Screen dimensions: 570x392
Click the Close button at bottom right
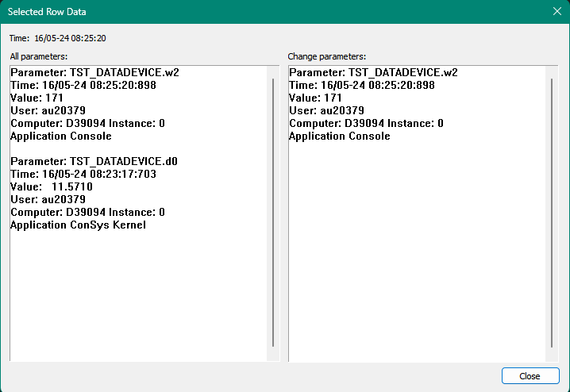530,376
